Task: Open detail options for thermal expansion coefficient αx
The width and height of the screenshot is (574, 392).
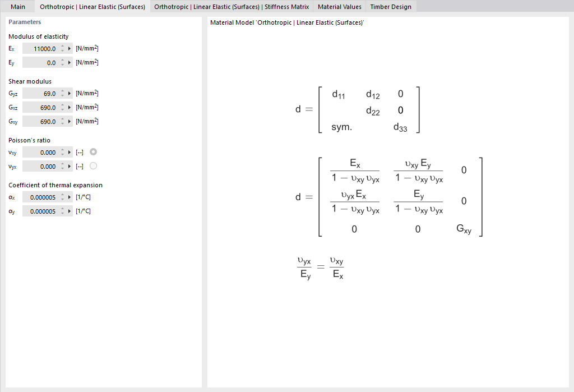Action: pyautogui.click(x=70, y=197)
